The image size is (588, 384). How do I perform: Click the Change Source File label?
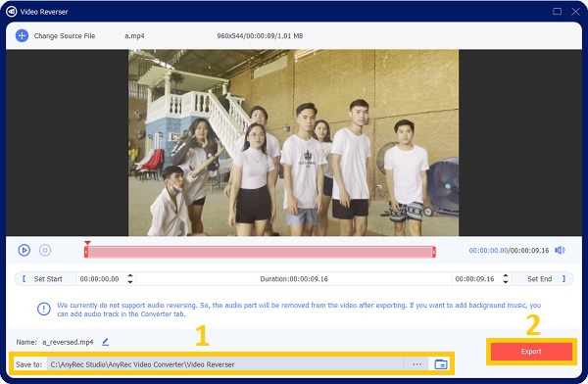(65, 36)
